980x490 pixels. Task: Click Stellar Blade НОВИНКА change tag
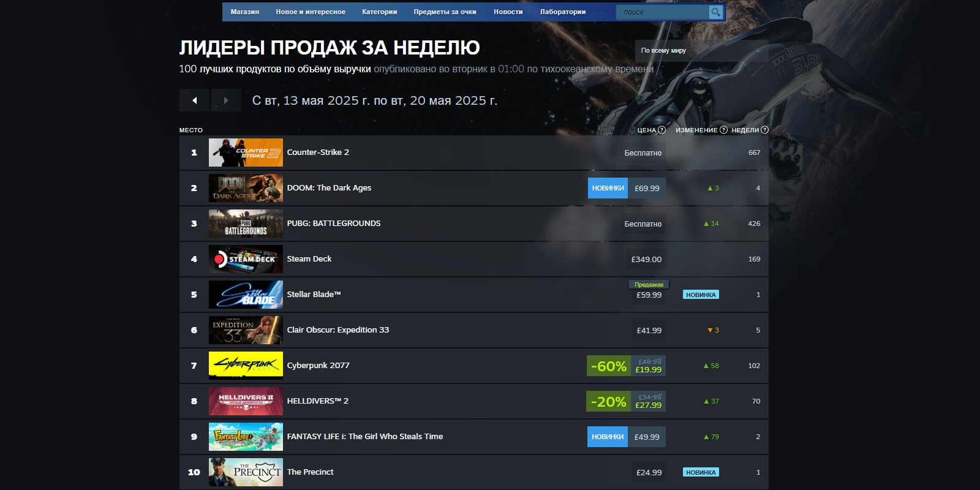click(x=701, y=295)
